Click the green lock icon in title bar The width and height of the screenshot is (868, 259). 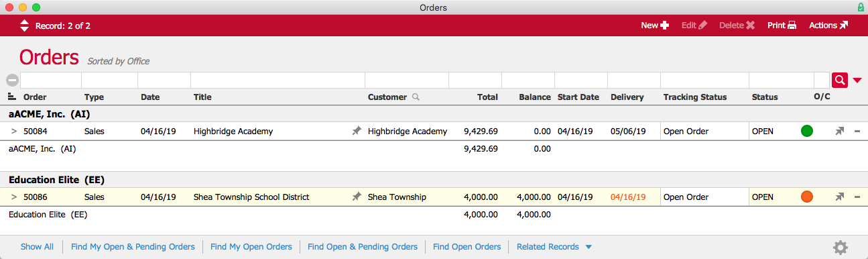(x=861, y=7)
